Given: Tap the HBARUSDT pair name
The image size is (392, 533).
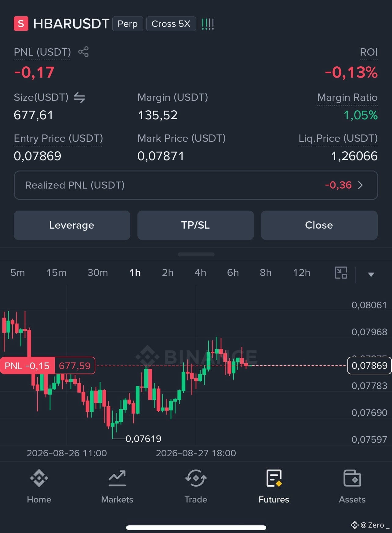Looking at the screenshot, I should pyautogui.click(x=71, y=24).
